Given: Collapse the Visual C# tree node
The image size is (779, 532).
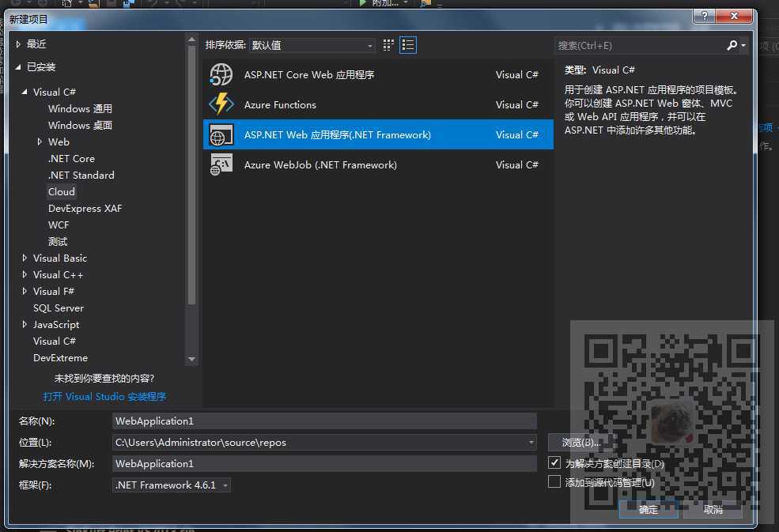Looking at the screenshot, I should click(25, 92).
